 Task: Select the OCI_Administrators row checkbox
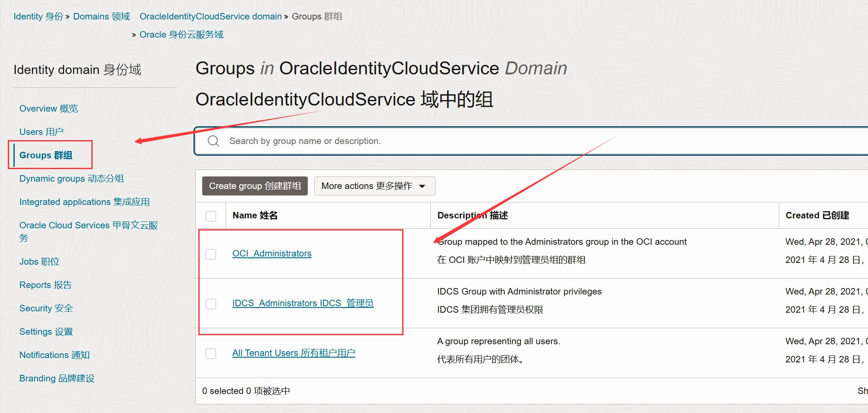[x=211, y=254]
